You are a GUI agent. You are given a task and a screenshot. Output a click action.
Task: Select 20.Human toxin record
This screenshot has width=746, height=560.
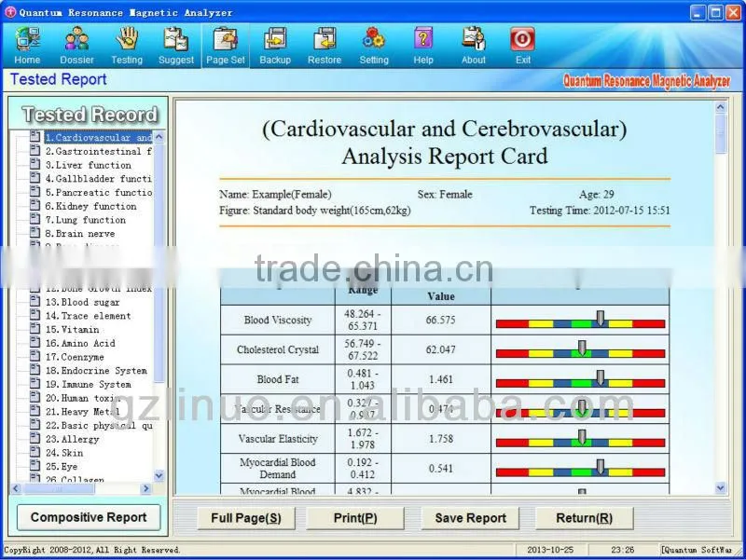click(82, 399)
